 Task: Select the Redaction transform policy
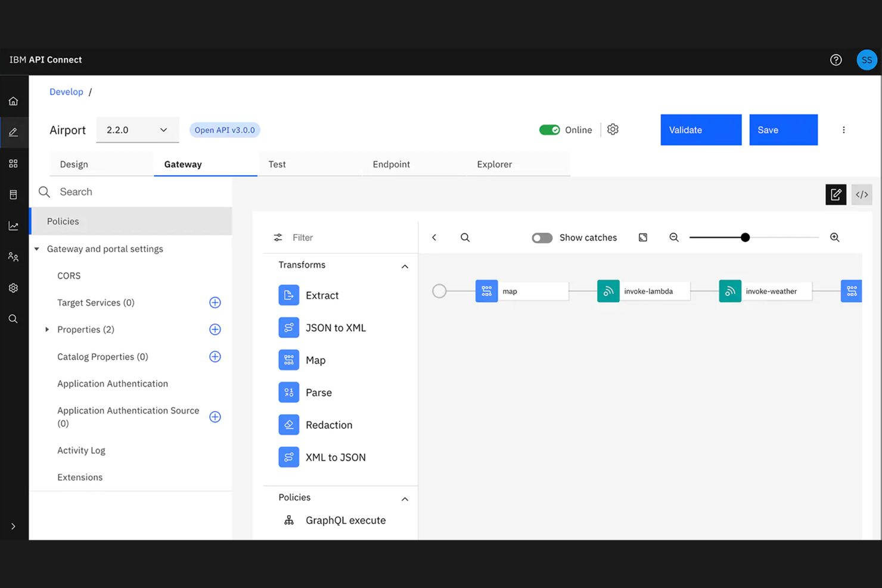pos(315,425)
